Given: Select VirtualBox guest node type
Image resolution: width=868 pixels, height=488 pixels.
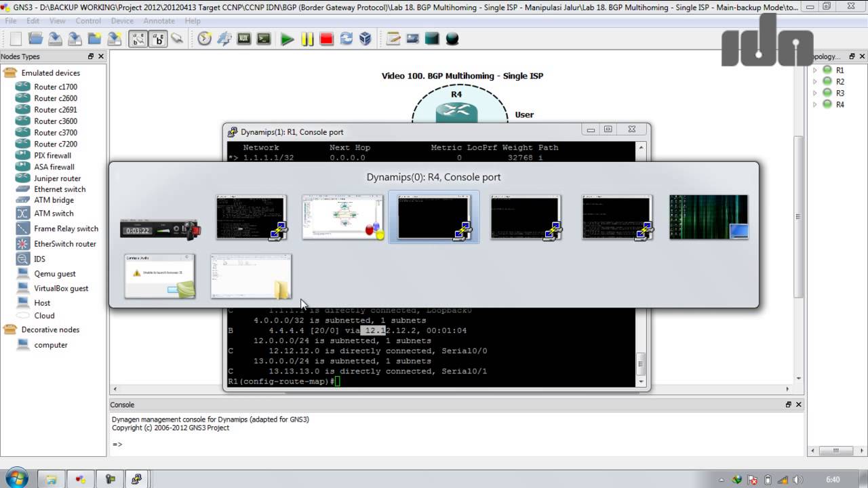Looking at the screenshot, I should pyautogui.click(x=61, y=289).
